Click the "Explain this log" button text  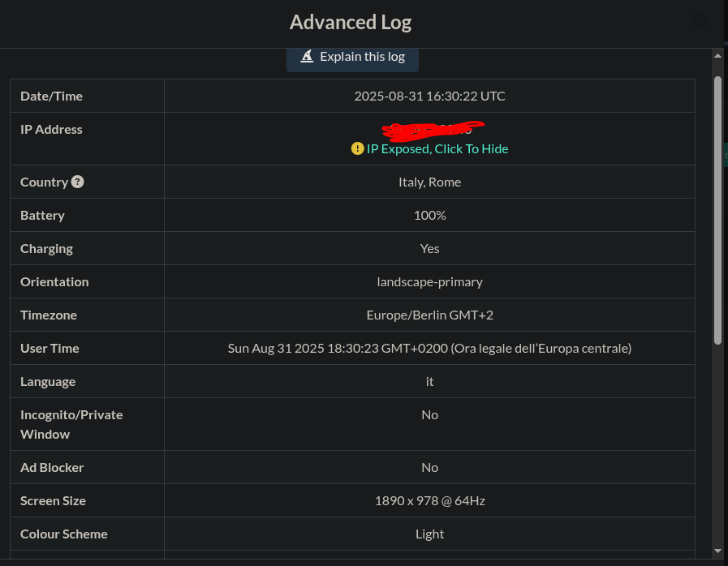coord(368,56)
